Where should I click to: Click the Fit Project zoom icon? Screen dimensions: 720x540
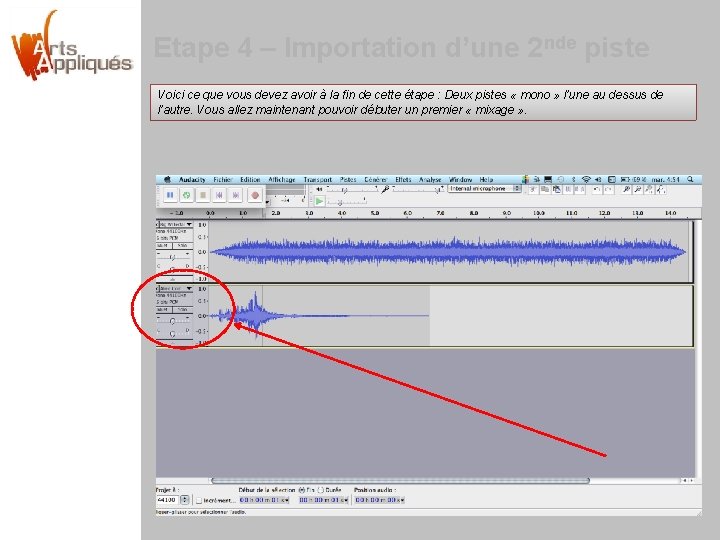660,189
